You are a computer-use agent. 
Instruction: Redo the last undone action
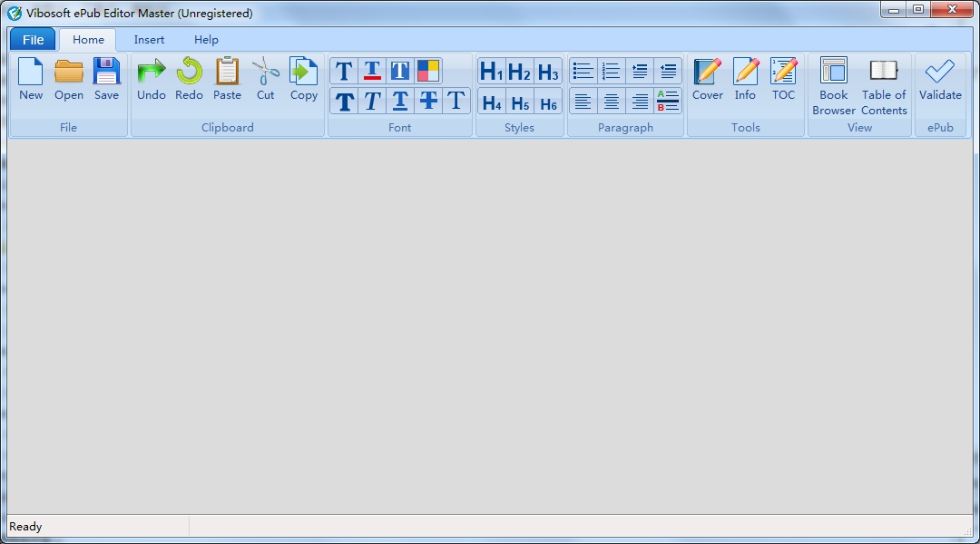[189, 79]
